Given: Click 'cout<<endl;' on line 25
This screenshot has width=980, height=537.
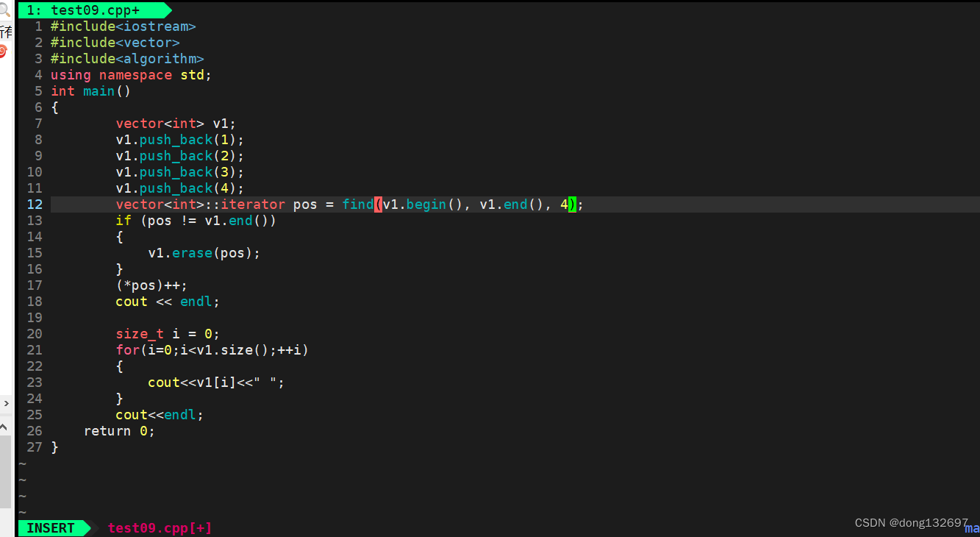Looking at the screenshot, I should [x=160, y=415].
